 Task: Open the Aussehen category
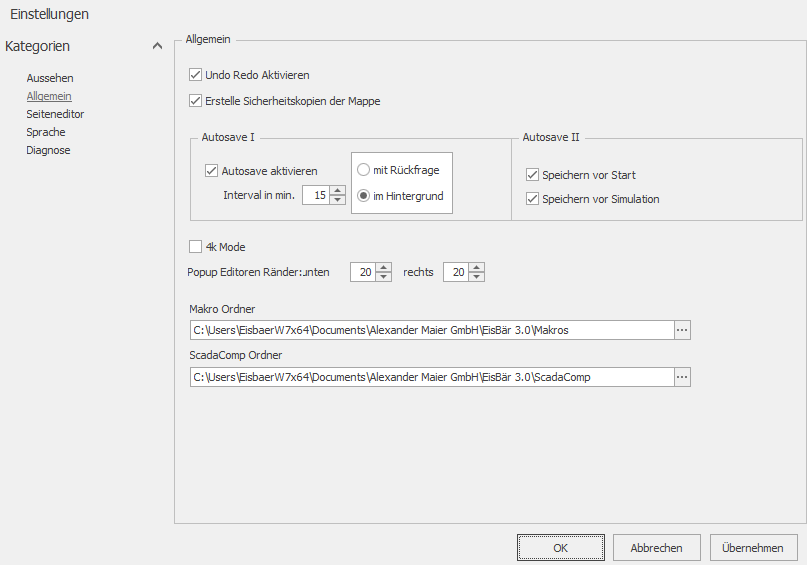pyautogui.click(x=50, y=78)
